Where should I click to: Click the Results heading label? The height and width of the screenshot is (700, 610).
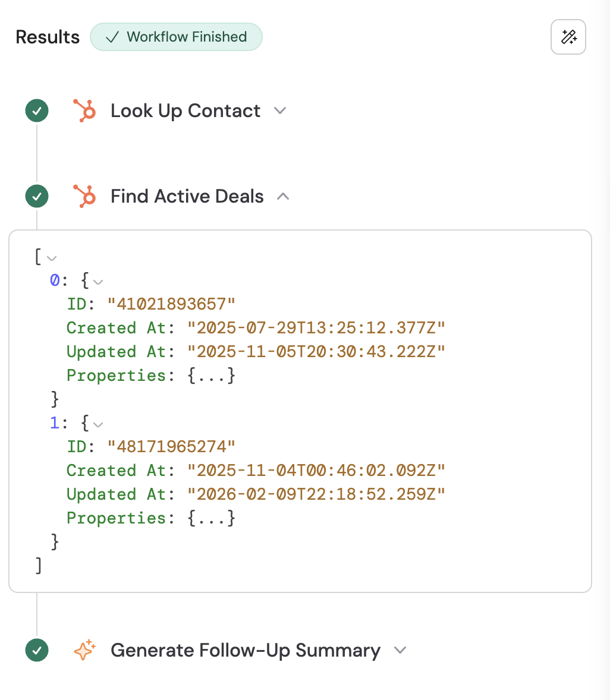47,37
